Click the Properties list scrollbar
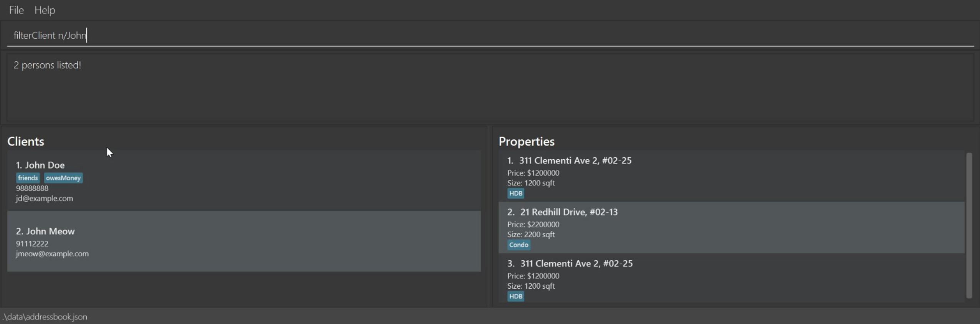Image resolution: width=980 pixels, height=324 pixels. (969, 226)
